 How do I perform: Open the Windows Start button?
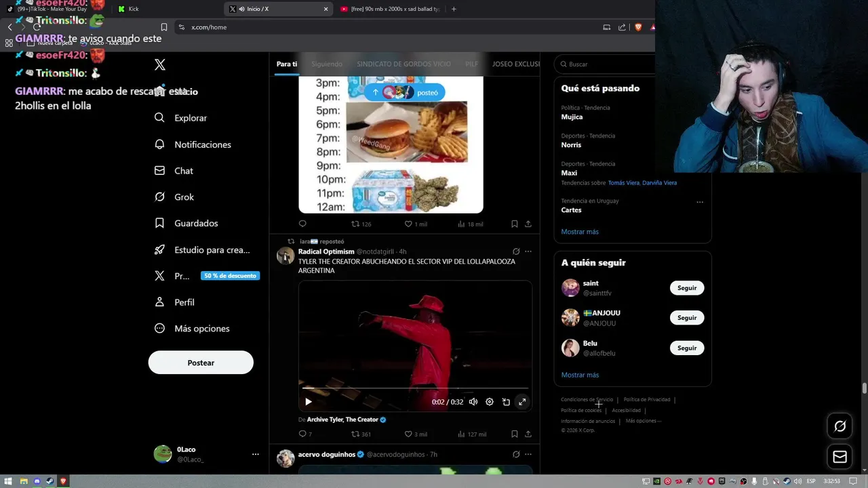point(9,481)
